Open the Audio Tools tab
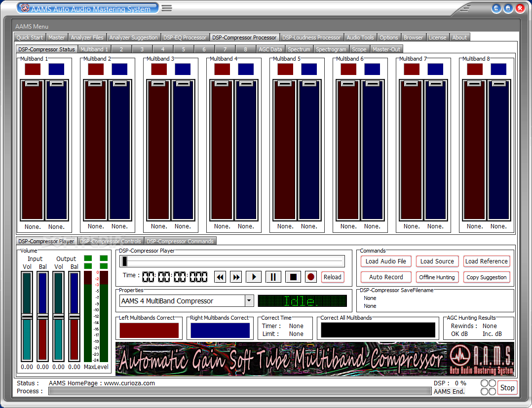This screenshot has width=532, height=408. click(x=360, y=37)
